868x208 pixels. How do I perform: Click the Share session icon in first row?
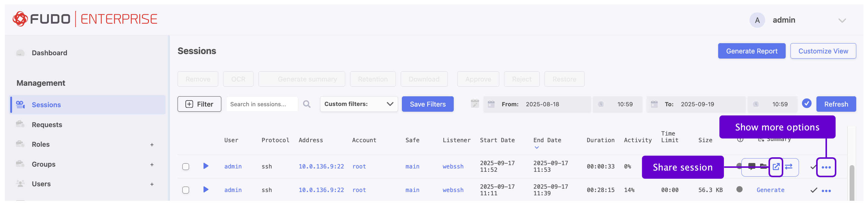(776, 167)
